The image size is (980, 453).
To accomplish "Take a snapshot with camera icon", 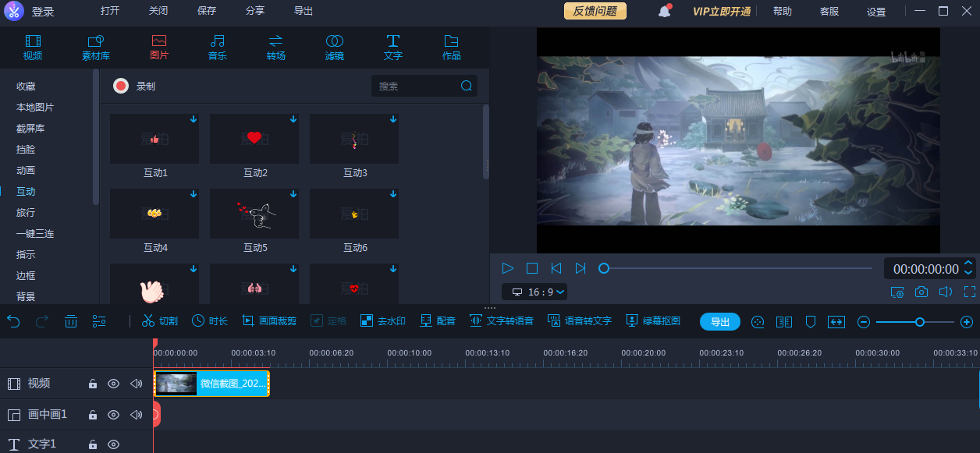I will (x=921, y=292).
